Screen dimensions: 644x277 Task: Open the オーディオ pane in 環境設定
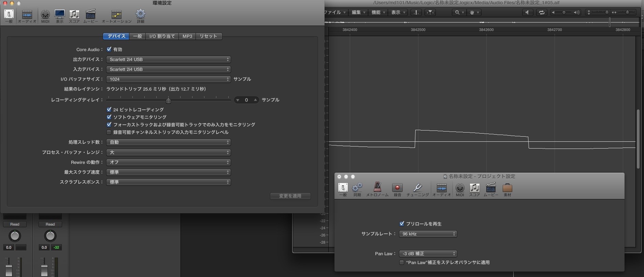27,16
